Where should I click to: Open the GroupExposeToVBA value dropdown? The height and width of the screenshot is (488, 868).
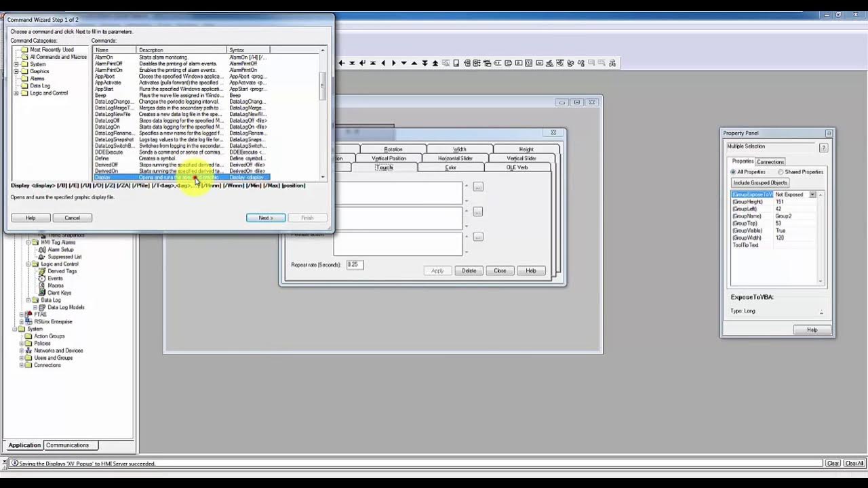pyautogui.click(x=812, y=195)
